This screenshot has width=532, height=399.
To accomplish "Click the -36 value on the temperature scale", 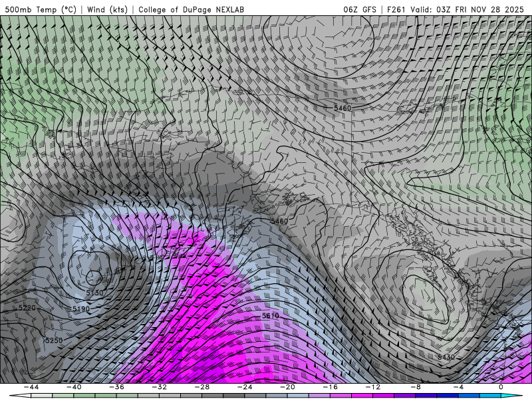I will point(117,387).
